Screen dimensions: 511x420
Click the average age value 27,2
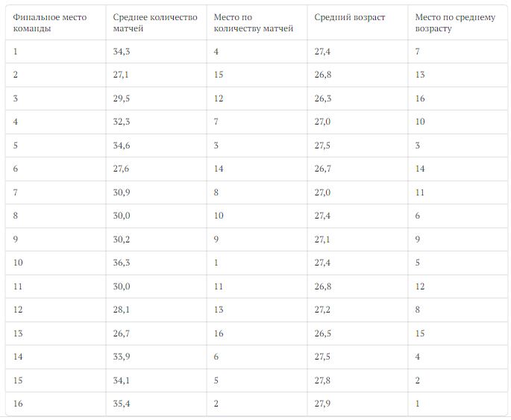click(323, 310)
